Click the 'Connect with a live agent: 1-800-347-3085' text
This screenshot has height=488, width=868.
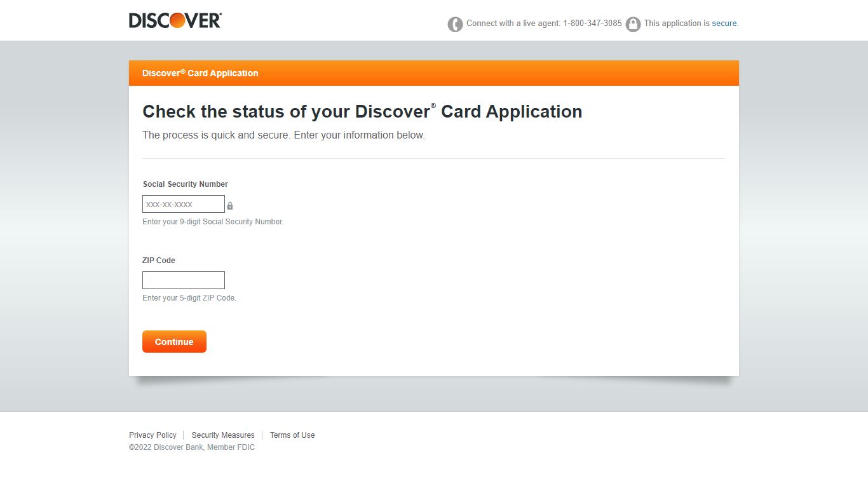544,24
